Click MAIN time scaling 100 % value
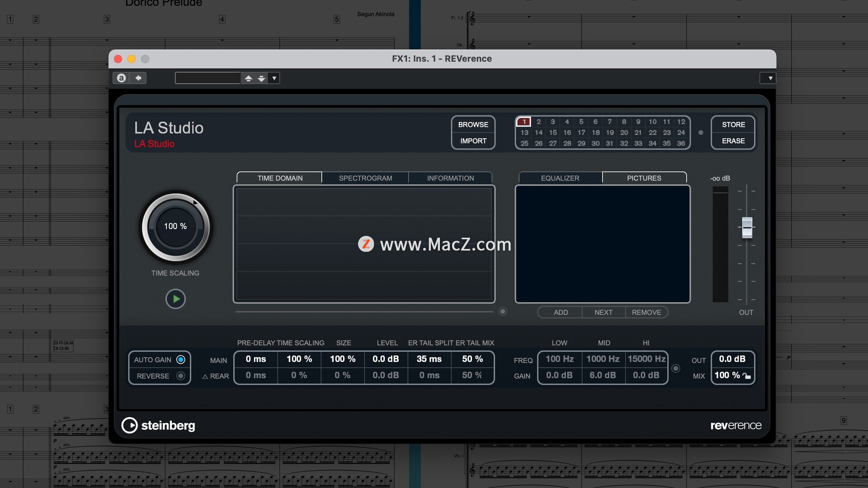 pos(299,359)
